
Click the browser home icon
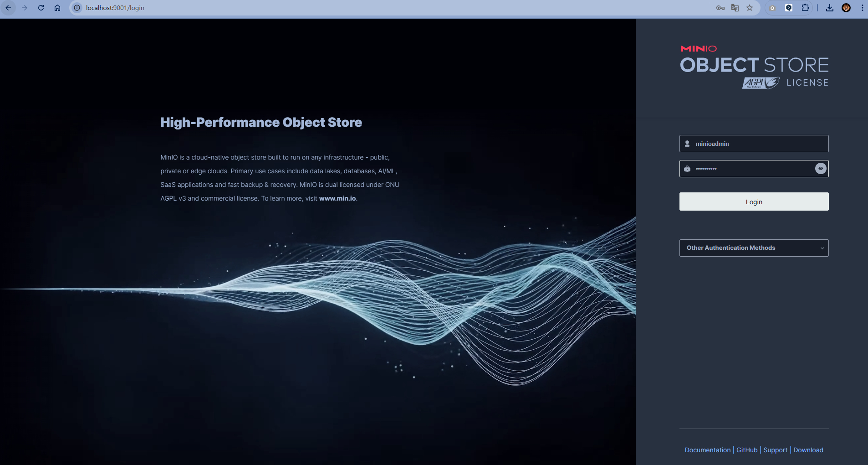click(57, 8)
